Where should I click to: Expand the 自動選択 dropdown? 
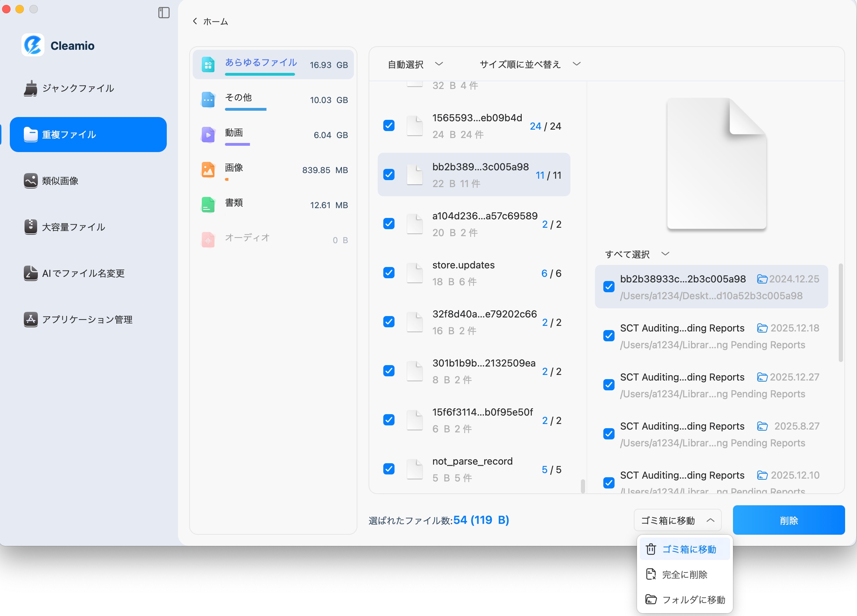415,64
